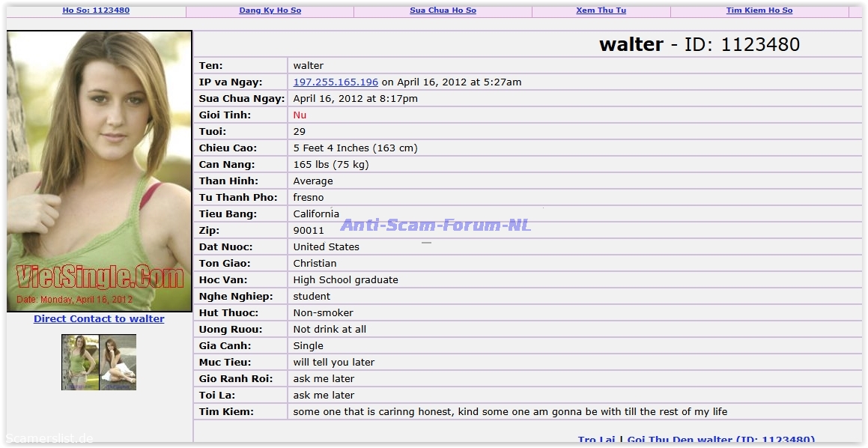Click the VietSingle.Com watermark on photo
This screenshot has height=448, width=868.
(100, 277)
